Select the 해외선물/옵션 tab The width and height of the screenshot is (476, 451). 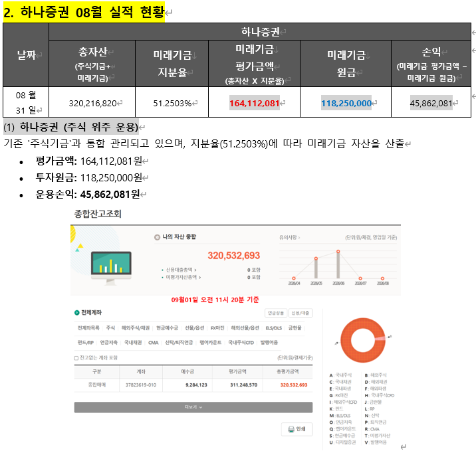point(245,328)
